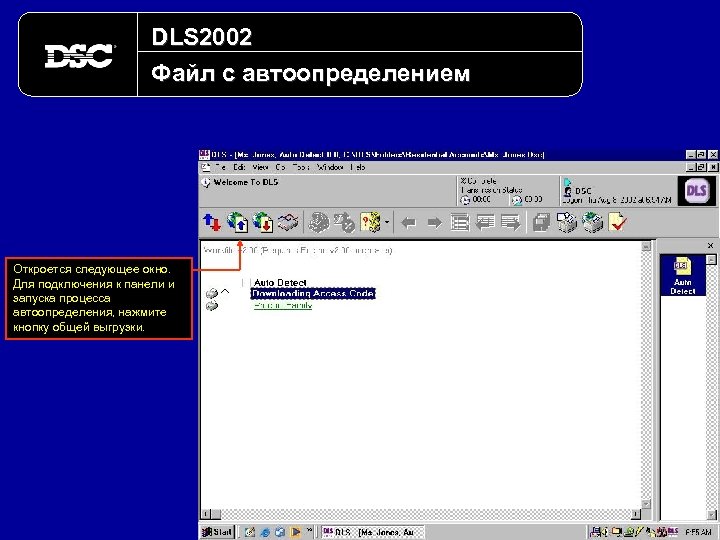
Task: Click modem icon beside Downloading Access Code
Action: coord(212,293)
